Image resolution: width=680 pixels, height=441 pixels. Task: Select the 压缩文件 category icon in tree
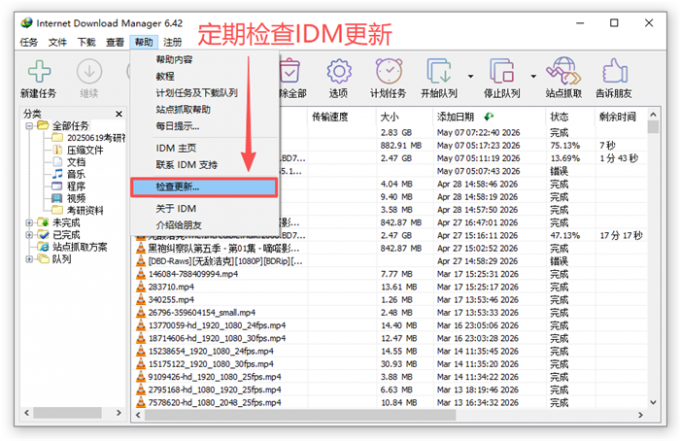pos(57,150)
